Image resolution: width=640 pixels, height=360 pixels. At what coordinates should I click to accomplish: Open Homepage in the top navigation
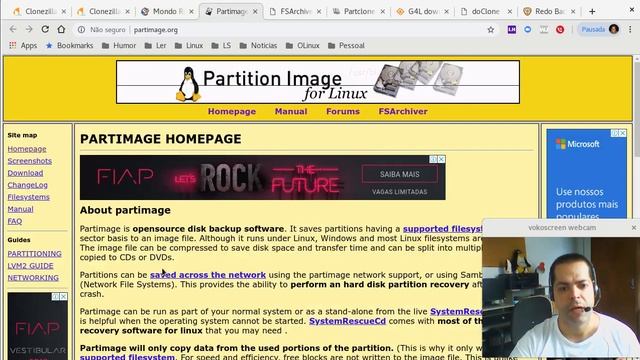point(232,111)
